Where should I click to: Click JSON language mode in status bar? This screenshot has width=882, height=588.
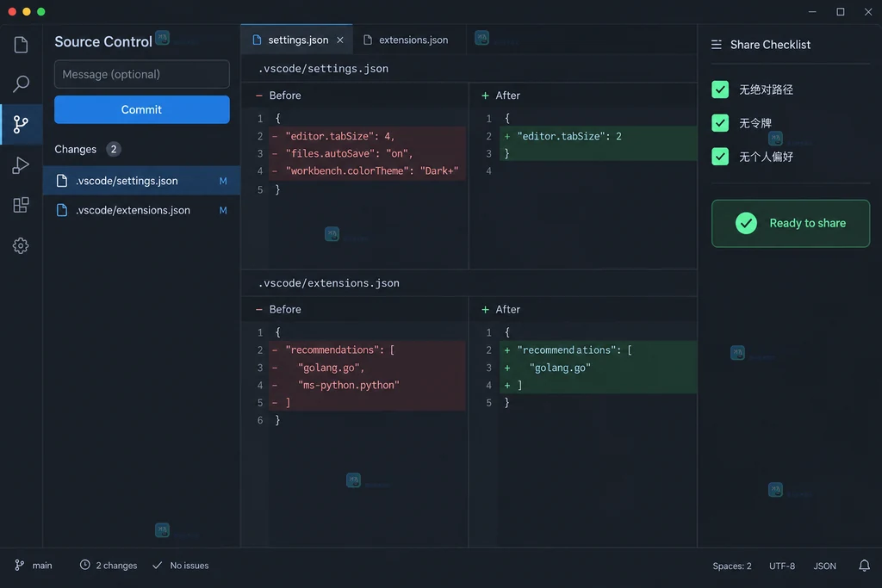(824, 566)
